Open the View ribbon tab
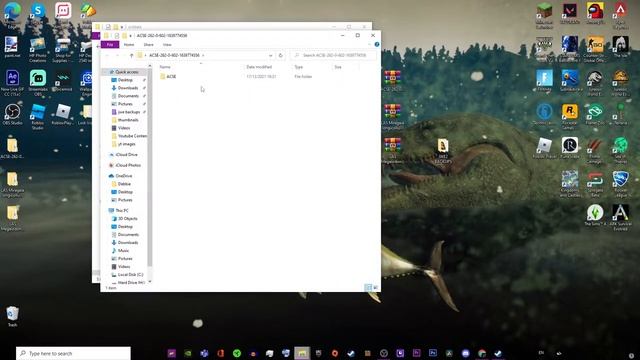Image resolution: width=640 pixels, height=360 pixels. pos(167,44)
